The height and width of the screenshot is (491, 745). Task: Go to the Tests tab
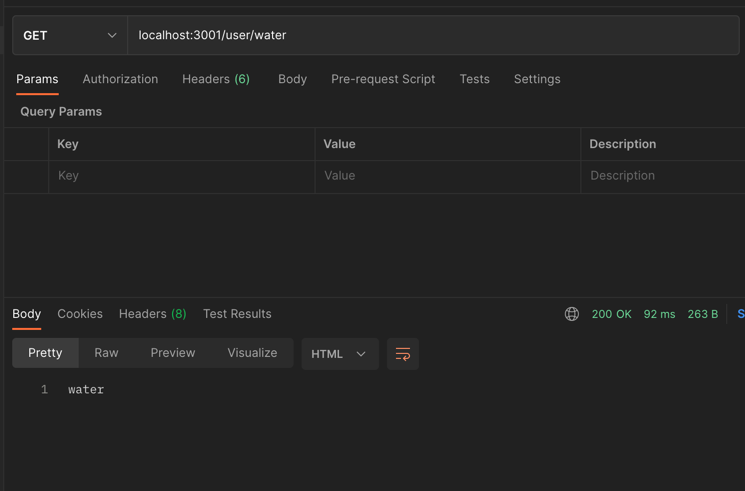click(x=474, y=79)
